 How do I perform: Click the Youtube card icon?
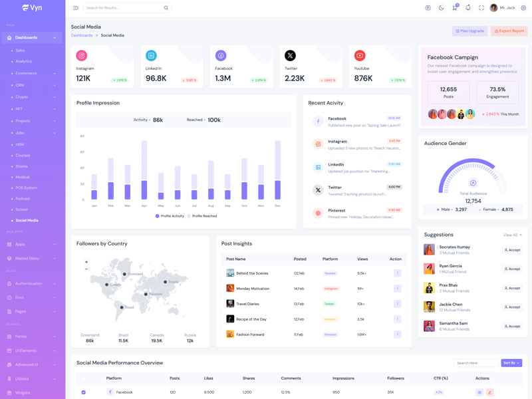point(360,56)
